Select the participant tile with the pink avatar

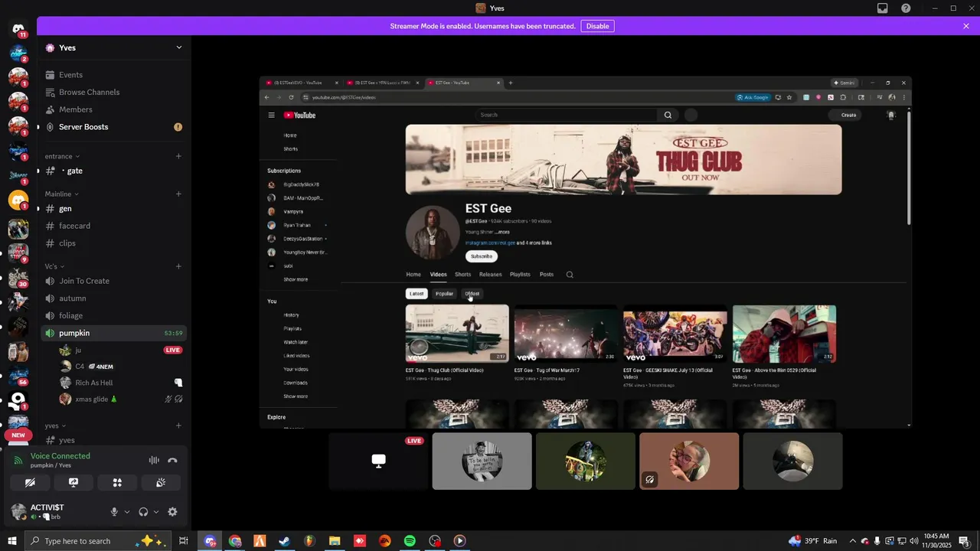click(689, 461)
